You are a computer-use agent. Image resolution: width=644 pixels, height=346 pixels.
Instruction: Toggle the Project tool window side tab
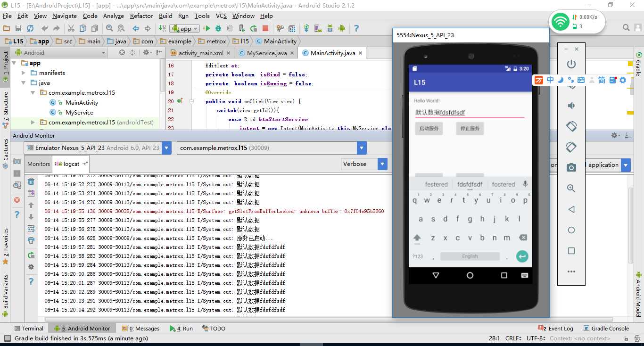pos(6,66)
